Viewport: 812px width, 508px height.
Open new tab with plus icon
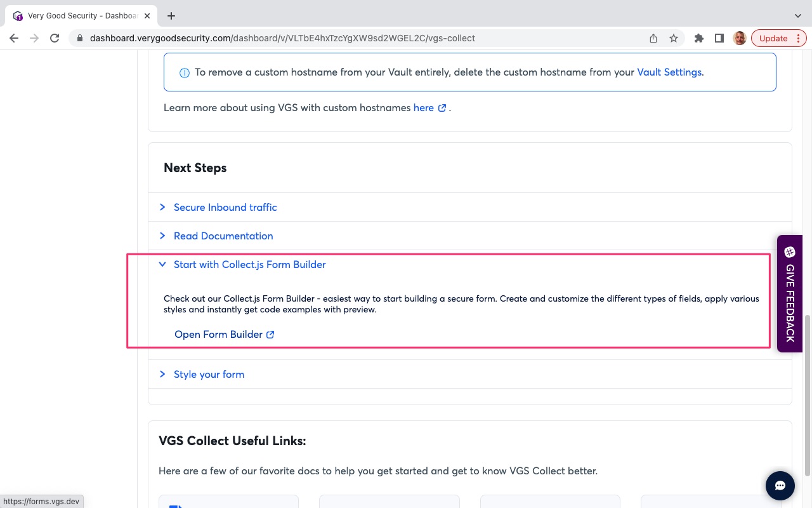click(x=171, y=16)
